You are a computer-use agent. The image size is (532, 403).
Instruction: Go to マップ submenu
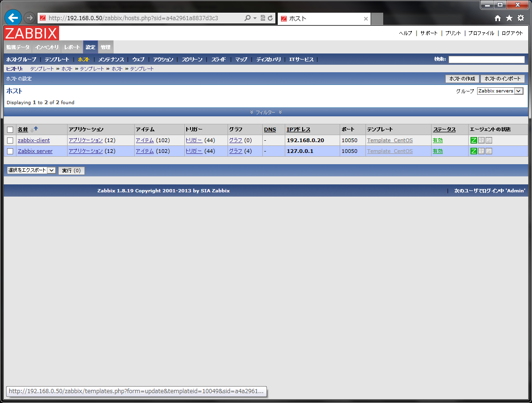[241, 60]
